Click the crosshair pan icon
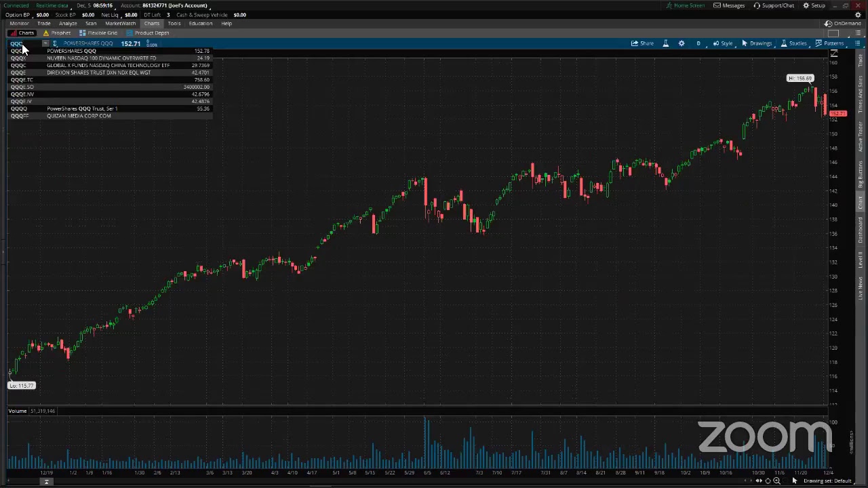 pos(768,481)
